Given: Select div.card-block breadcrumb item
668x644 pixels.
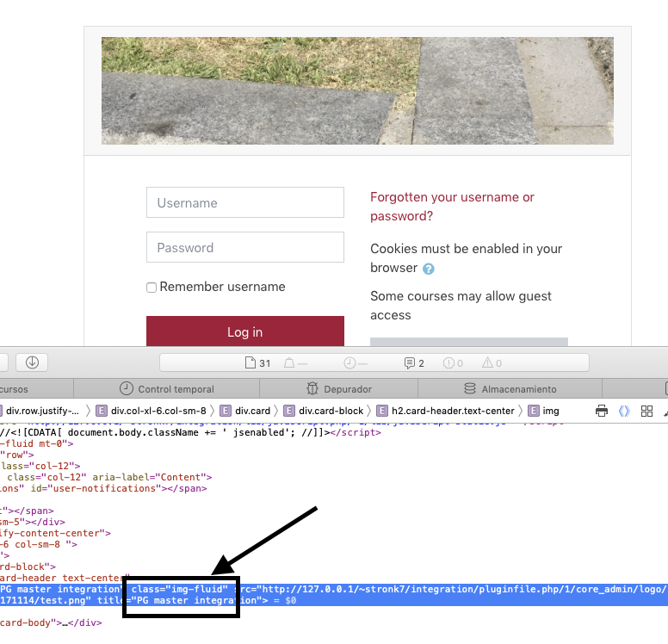Looking at the screenshot, I should (x=324, y=411).
